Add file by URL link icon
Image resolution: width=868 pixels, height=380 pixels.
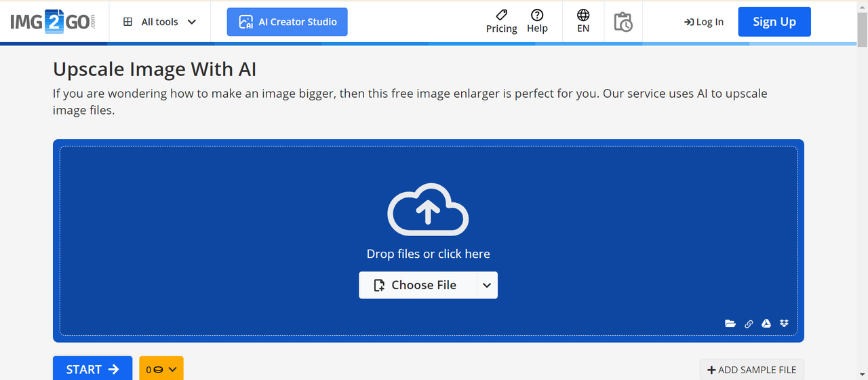[749, 324]
